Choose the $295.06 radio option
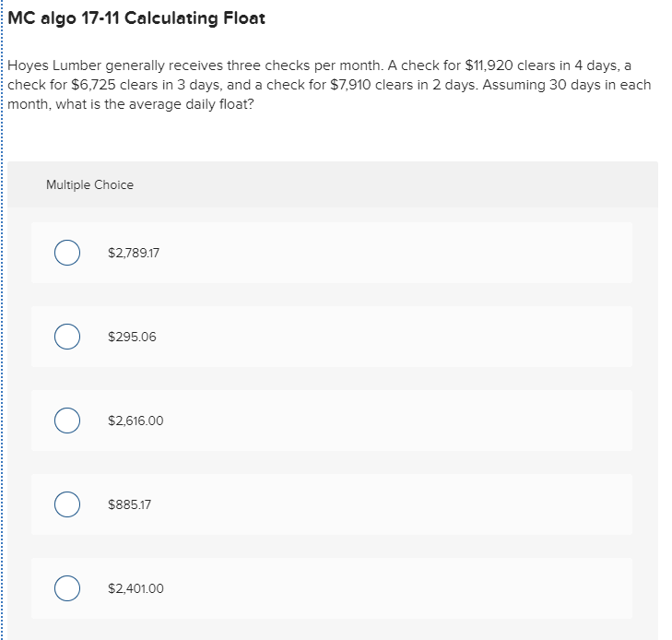Image resolution: width=672 pixels, height=640 pixels. [x=67, y=337]
